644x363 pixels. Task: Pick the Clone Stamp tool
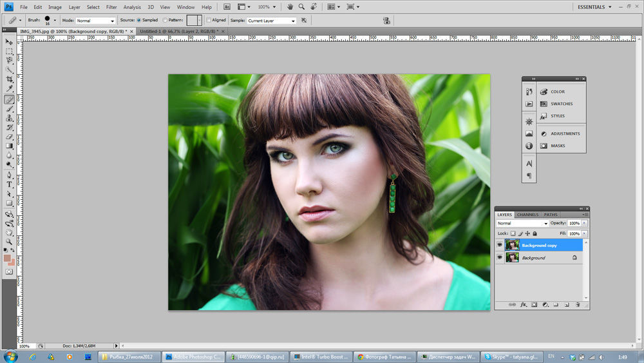(9, 118)
